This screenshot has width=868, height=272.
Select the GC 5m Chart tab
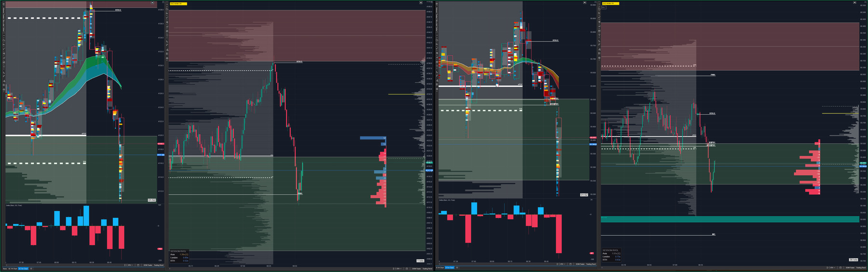(x=23, y=269)
